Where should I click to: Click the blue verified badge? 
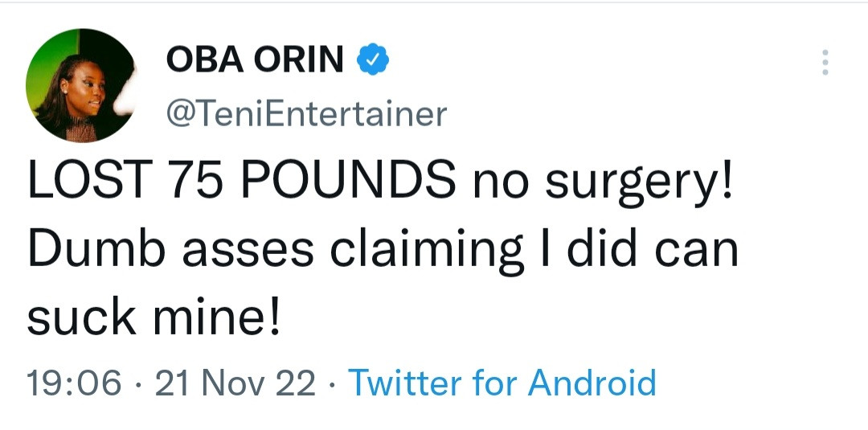(x=372, y=59)
